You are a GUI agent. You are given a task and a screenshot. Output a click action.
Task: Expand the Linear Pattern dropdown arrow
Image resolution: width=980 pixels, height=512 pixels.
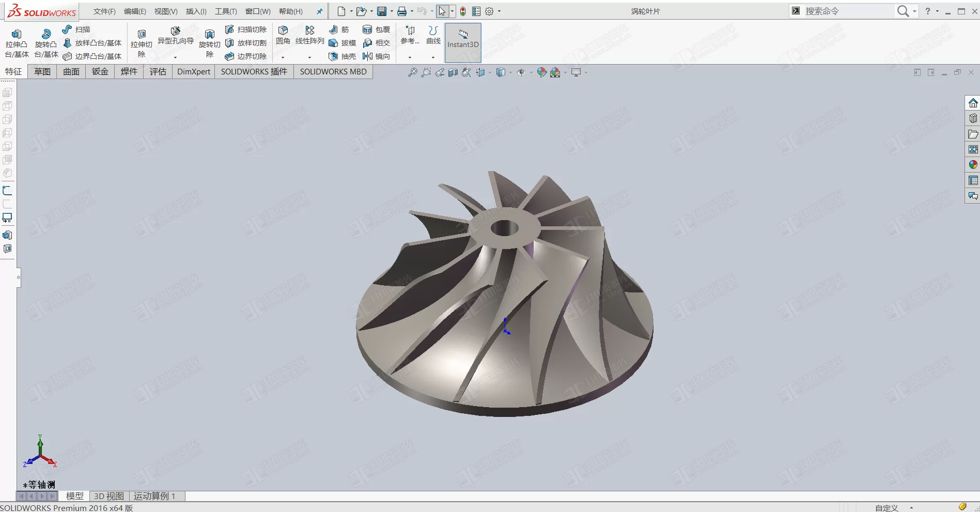(x=309, y=57)
